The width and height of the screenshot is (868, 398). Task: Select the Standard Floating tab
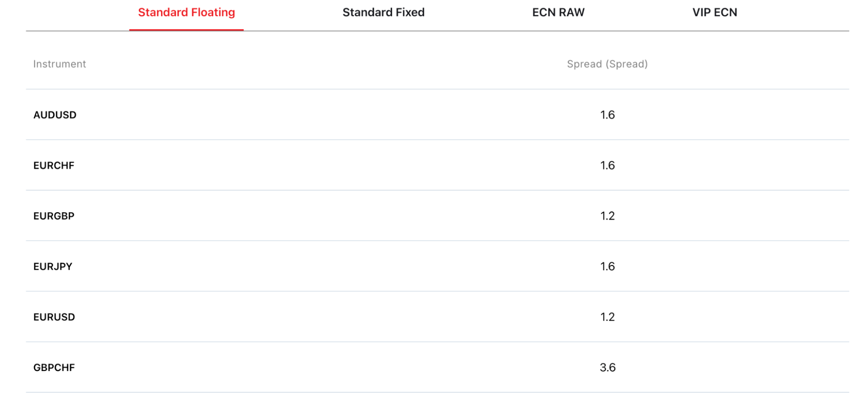point(186,13)
